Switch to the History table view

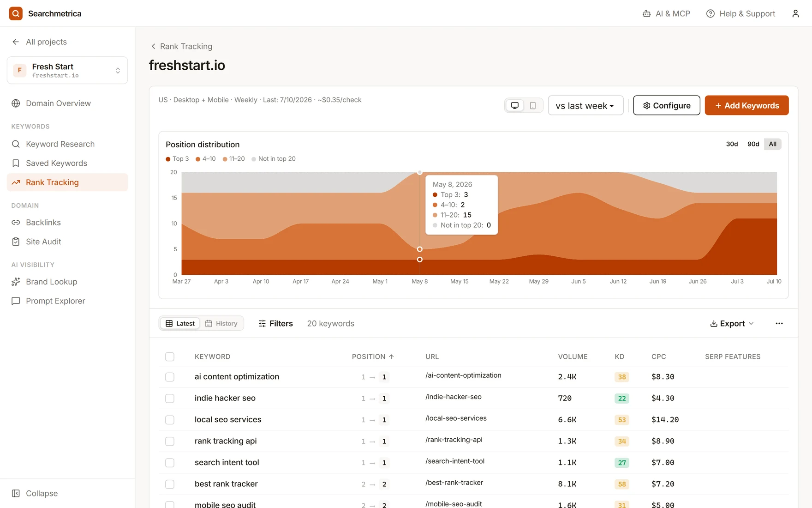click(221, 323)
